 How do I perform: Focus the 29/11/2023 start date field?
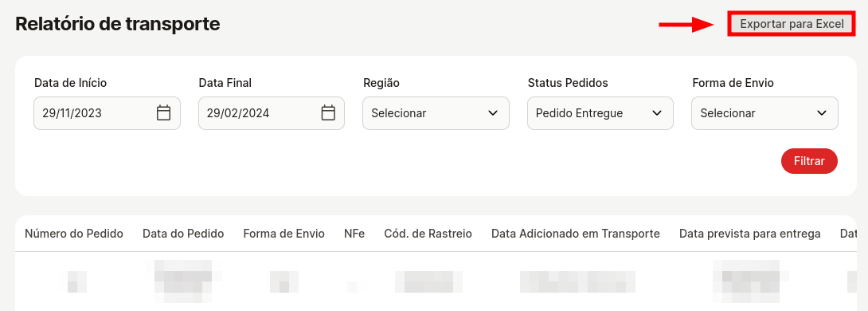[107, 114]
